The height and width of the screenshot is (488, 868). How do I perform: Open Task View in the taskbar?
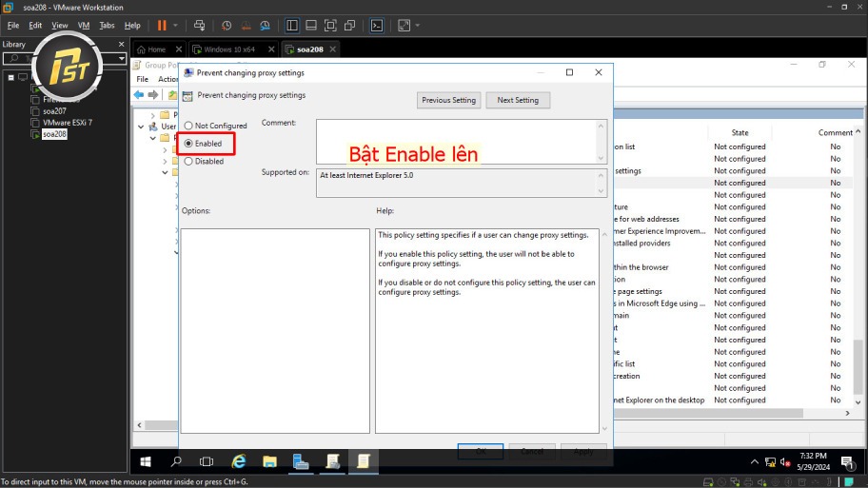[x=207, y=461]
